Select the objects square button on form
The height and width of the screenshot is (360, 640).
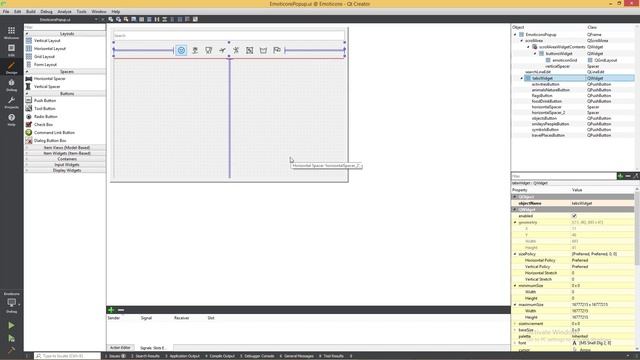[x=249, y=50]
